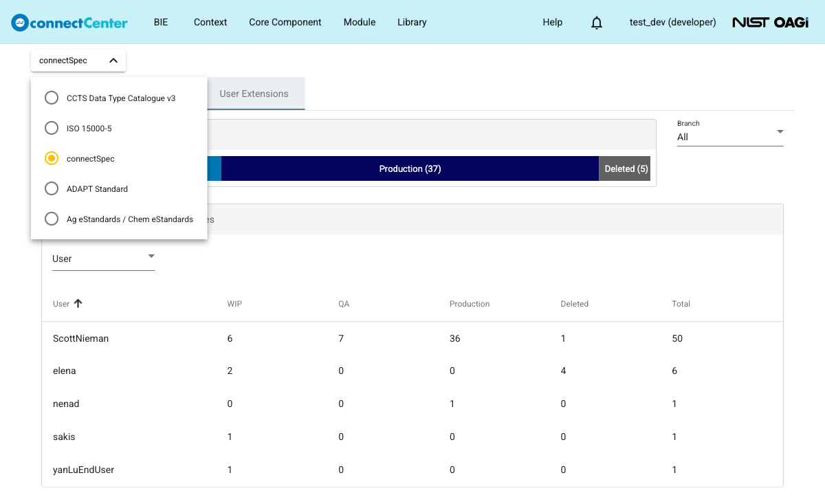Select the connectSpec radio option
This screenshot has width=825, height=504.
point(52,159)
